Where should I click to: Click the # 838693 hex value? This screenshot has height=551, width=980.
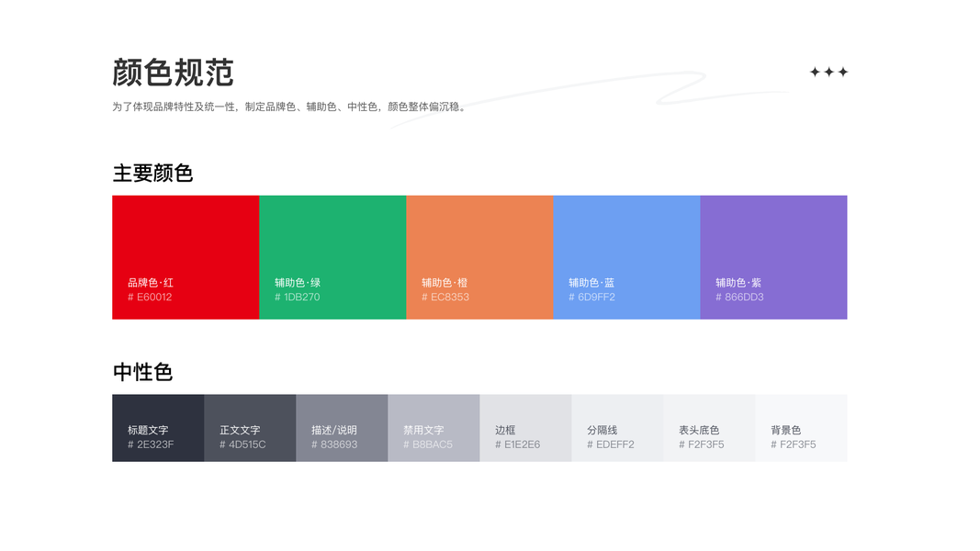[x=334, y=444]
